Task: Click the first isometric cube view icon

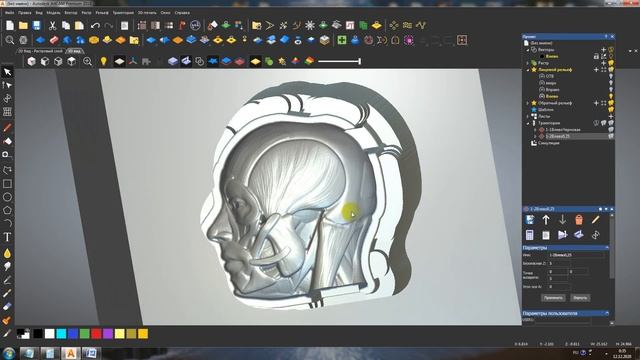Action: point(31,61)
